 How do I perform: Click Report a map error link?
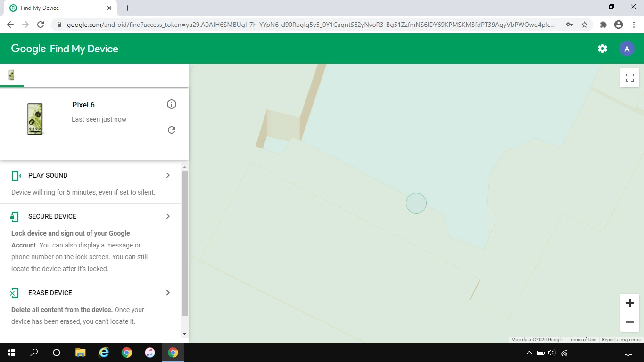[621, 339]
